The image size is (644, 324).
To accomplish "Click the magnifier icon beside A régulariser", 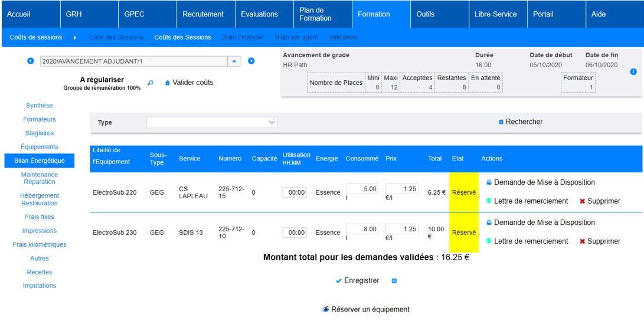I will [x=150, y=83].
